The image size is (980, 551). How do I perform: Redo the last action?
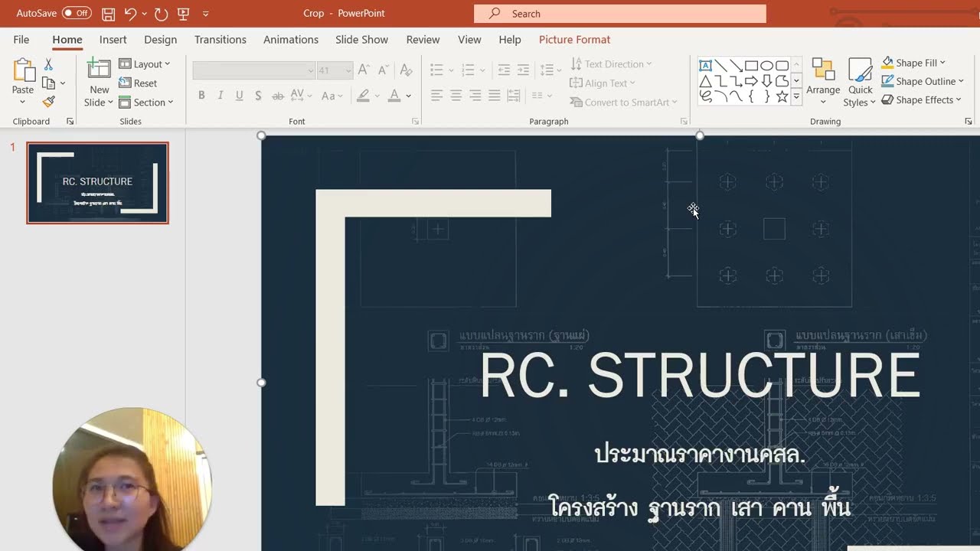(x=161, y=14)
